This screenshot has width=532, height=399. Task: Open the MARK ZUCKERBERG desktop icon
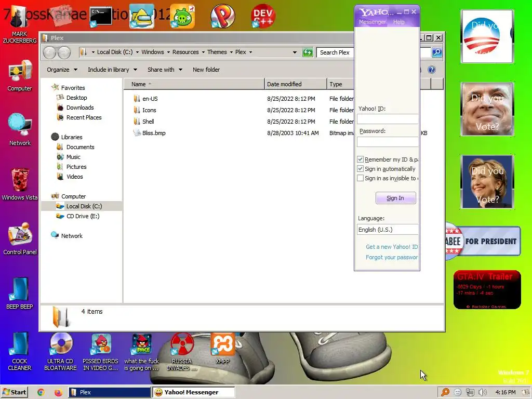click(20, 24)
